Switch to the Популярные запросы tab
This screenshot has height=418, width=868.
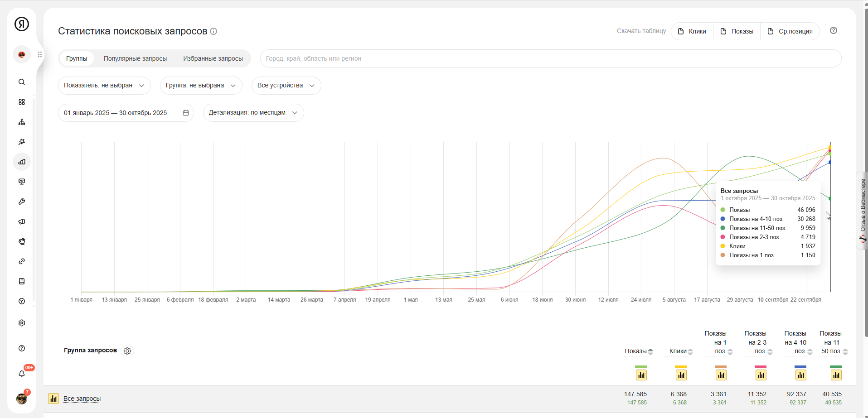(135, 58)
